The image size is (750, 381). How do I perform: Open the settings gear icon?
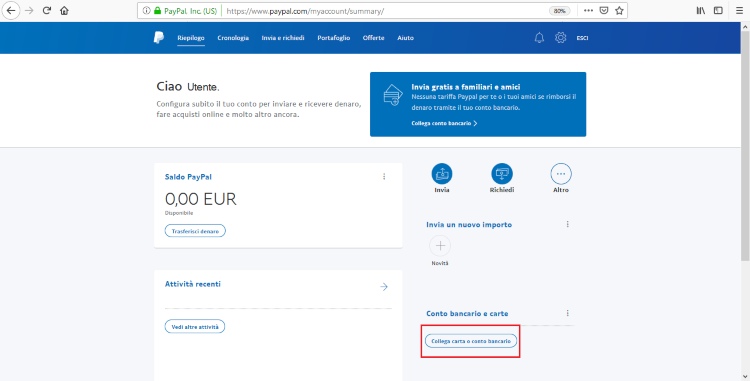561,38
